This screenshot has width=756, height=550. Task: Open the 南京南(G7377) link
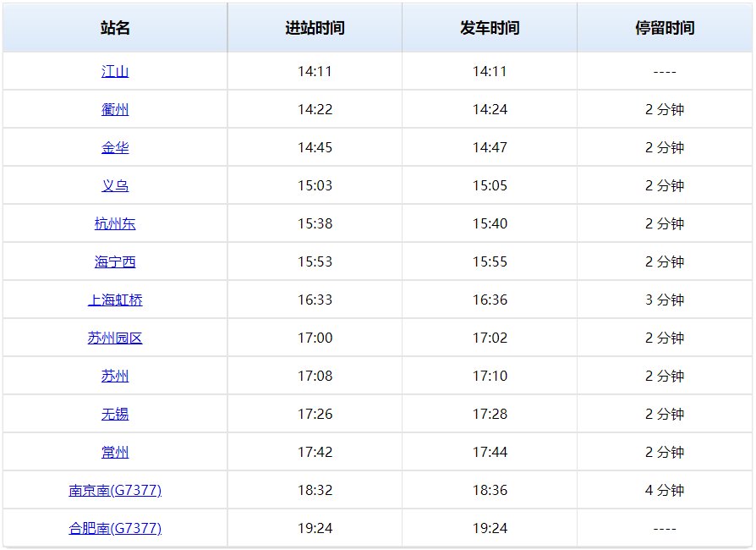[115, 491]
